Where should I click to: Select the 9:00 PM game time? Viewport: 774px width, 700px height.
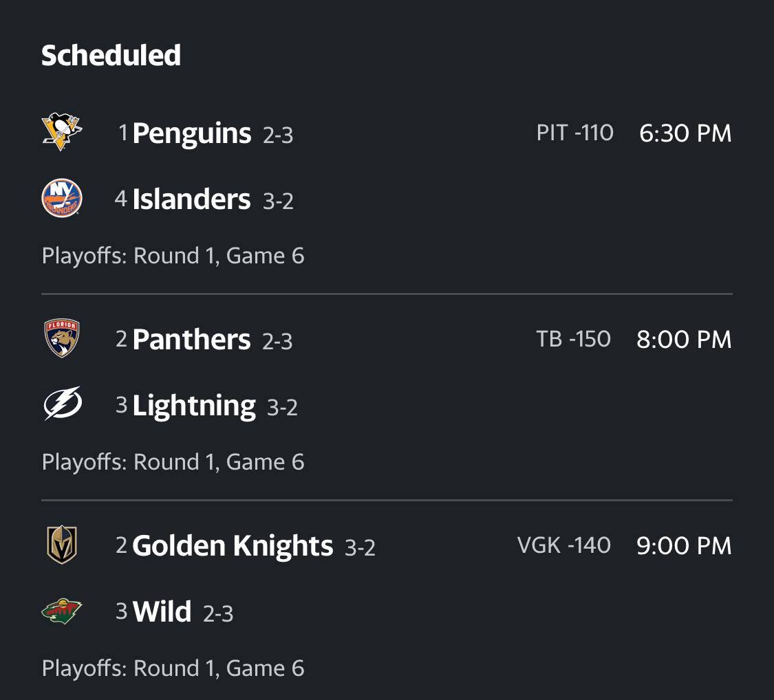click(684, 545)
